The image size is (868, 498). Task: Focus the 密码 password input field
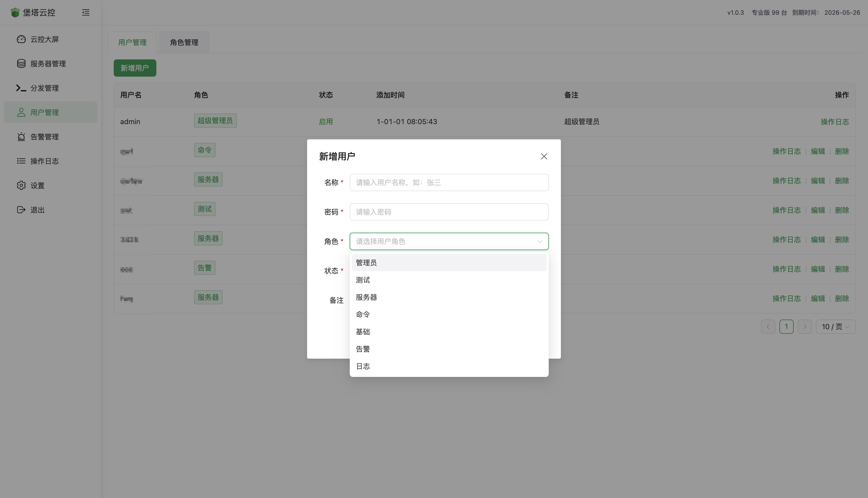448,212
